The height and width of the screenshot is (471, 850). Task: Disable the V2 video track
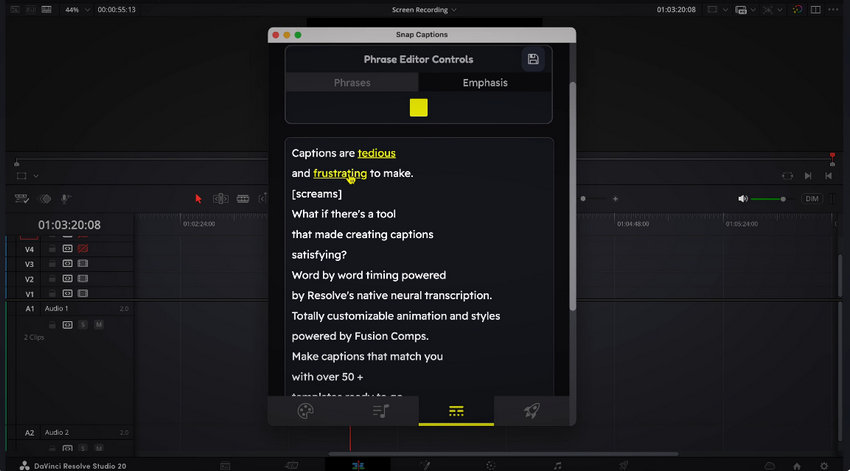pos(83,279)
